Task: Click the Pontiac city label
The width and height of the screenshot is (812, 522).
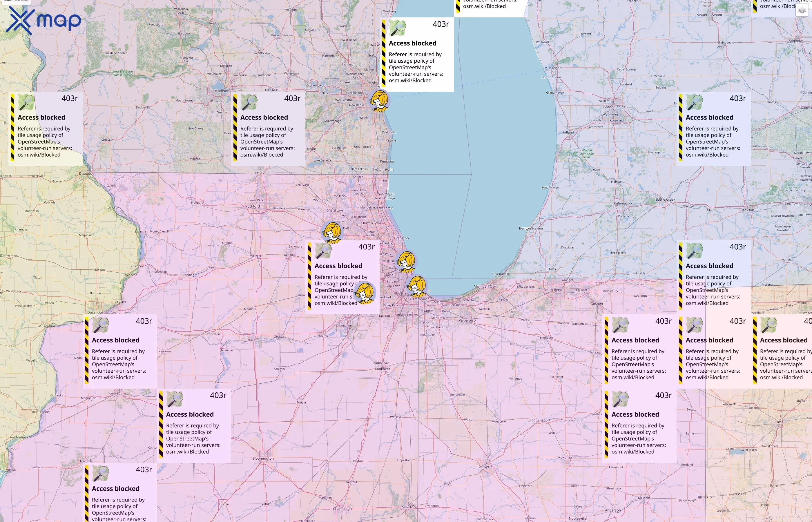Action: [301, 403]
